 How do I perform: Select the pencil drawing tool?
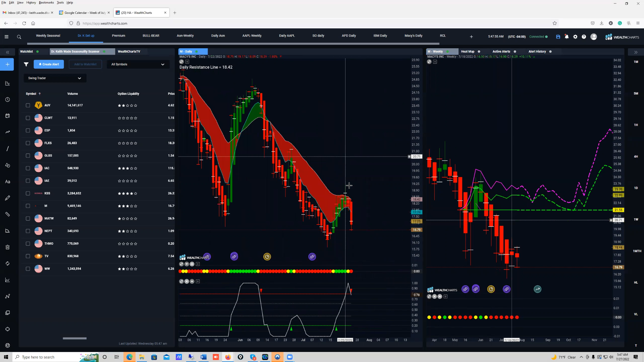(x=7, y=198)
